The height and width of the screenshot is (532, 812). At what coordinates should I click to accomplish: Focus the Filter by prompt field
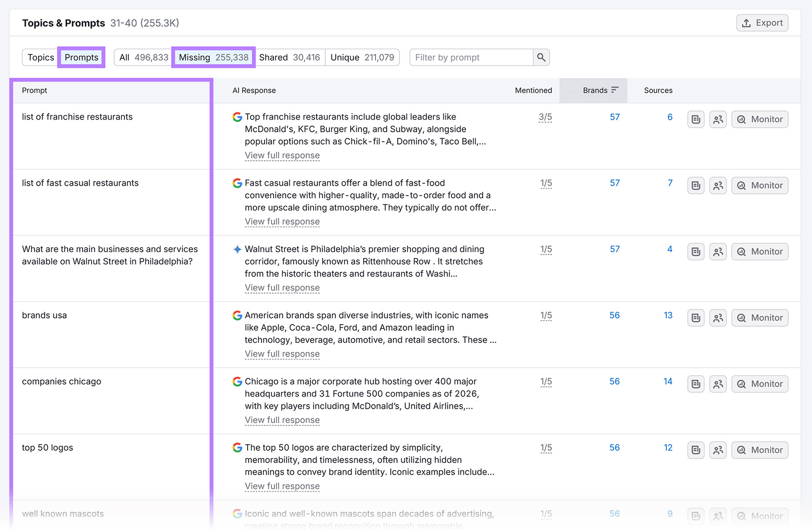pyautogui.click(x=471, y=57)
